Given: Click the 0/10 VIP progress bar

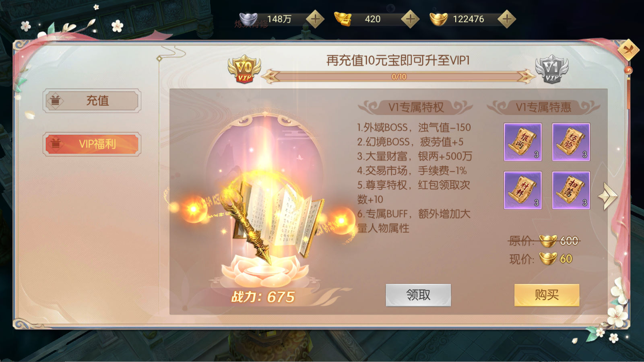Looking at the screenshot, I should click(398, 76).
